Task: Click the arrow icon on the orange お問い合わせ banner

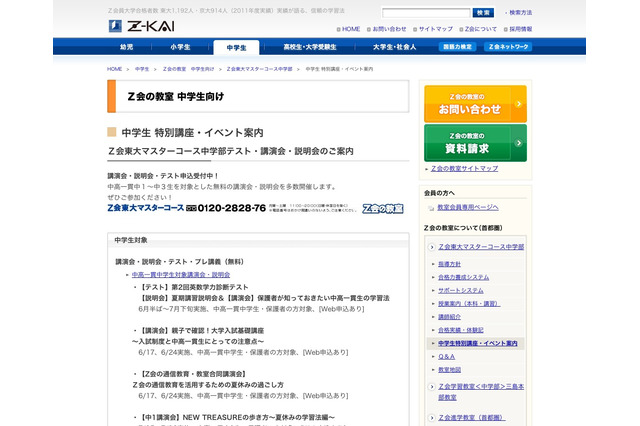Action: [518, 104]
